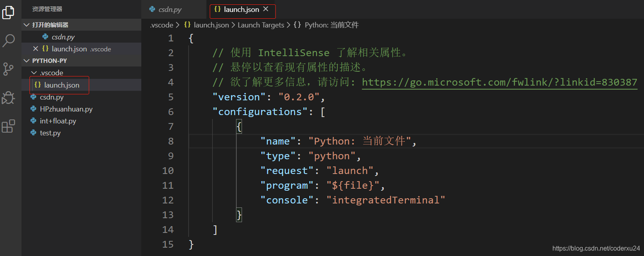Click the Python: 当前文件 breadcrumb segment
The width and height of the screenshot is (644, 256).
click(x=332, y=25)
